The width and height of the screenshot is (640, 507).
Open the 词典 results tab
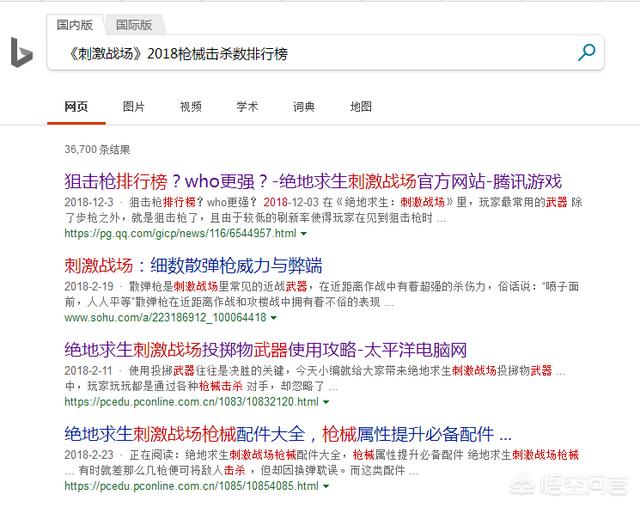[304, 107]
